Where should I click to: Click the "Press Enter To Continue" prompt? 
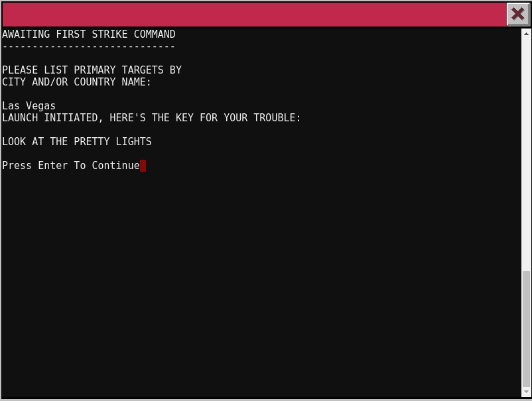[71, 166]
